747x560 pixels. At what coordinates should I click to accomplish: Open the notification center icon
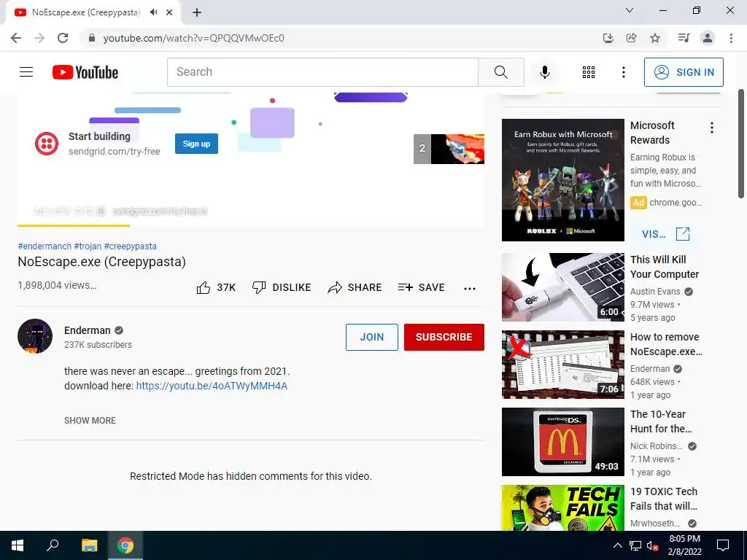point(723,545)
